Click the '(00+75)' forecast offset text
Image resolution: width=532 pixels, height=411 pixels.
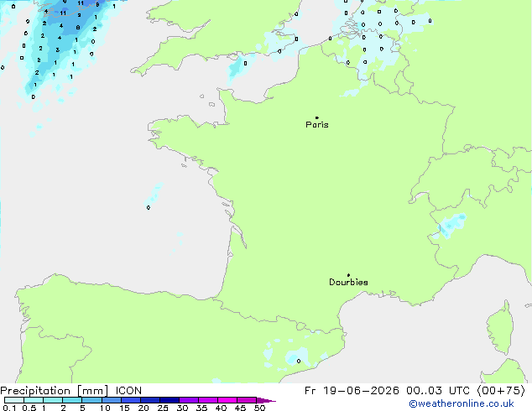pos(501,391)
